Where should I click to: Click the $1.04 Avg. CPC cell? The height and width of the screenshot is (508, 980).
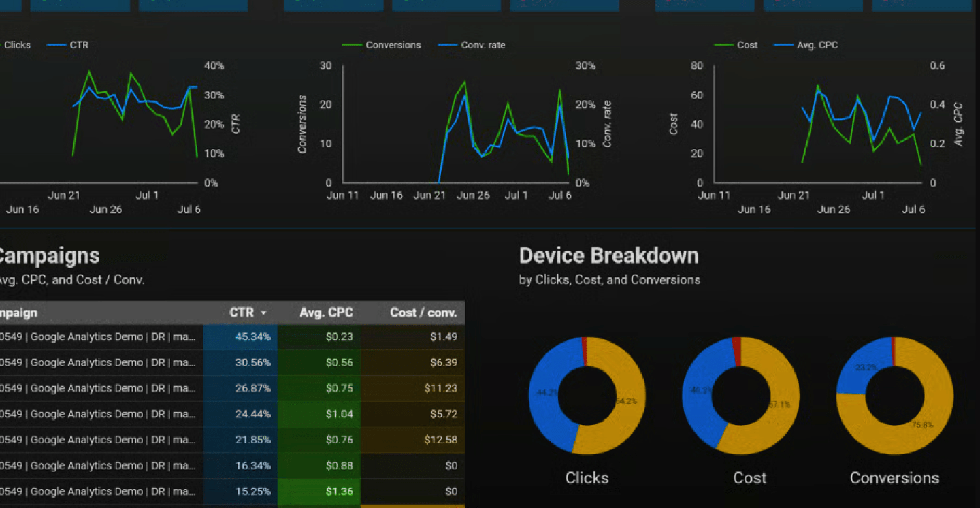pos(319,414)
